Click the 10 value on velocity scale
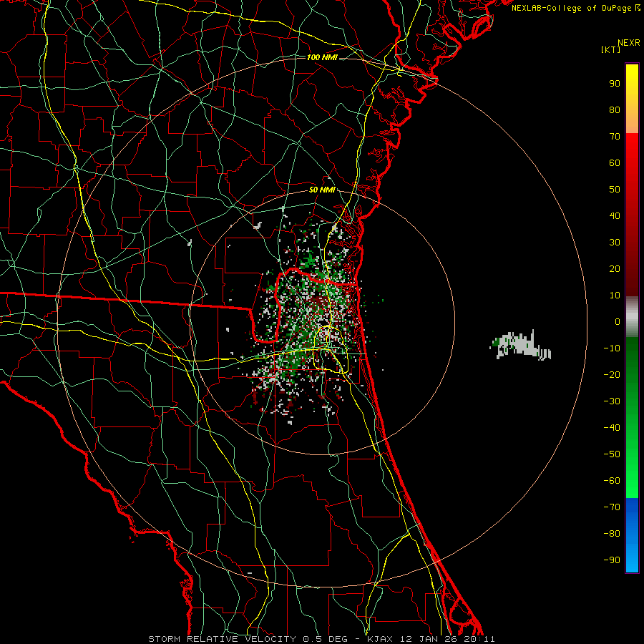The height and width of the screenshot is (644, 644). coord(615,296)
